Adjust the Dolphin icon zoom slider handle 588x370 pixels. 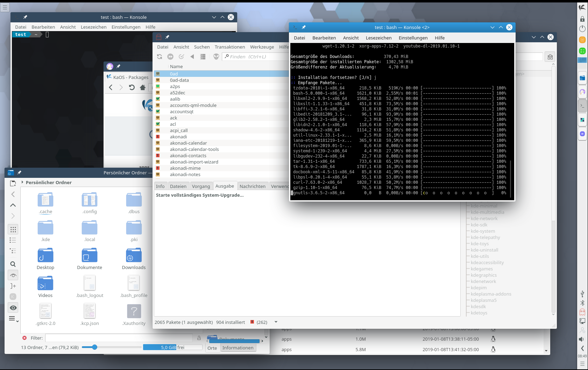94,347
